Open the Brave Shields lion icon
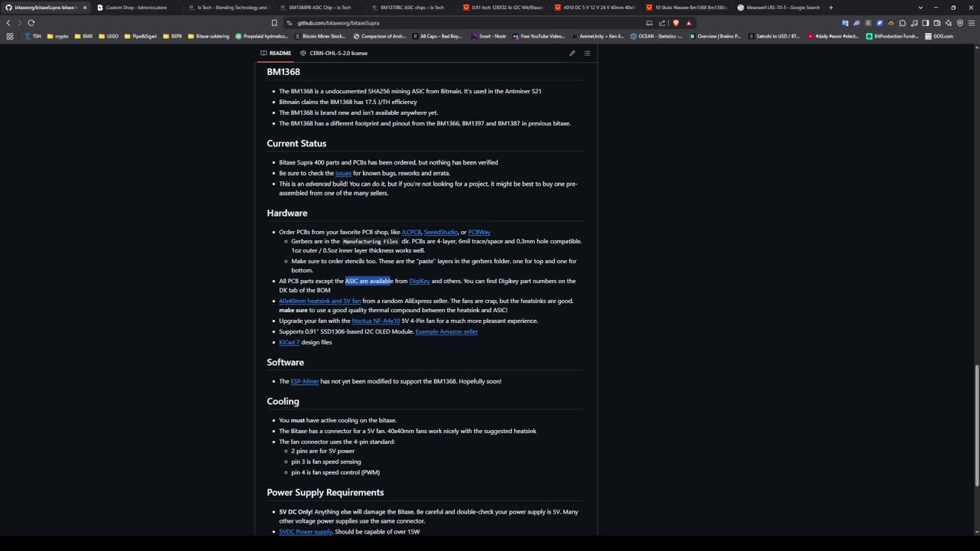This screenshot has width=980, height=551. click(x=676, y=23)
